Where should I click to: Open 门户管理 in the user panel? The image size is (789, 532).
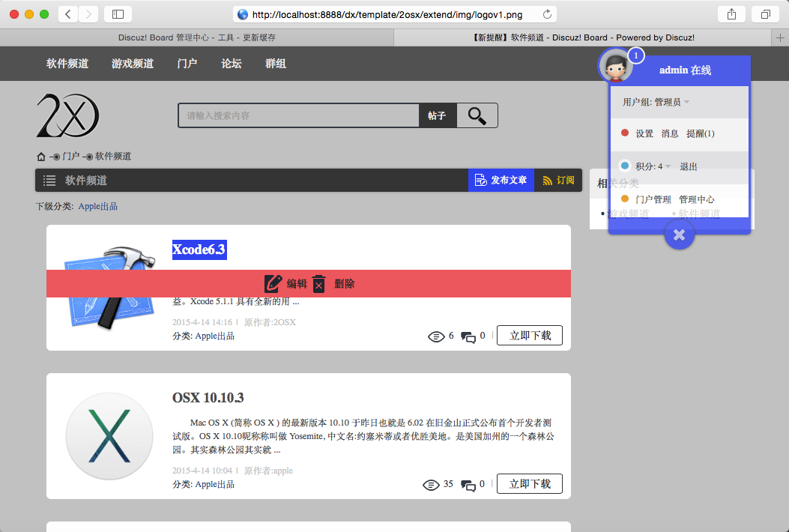click(x=653, y=199)
